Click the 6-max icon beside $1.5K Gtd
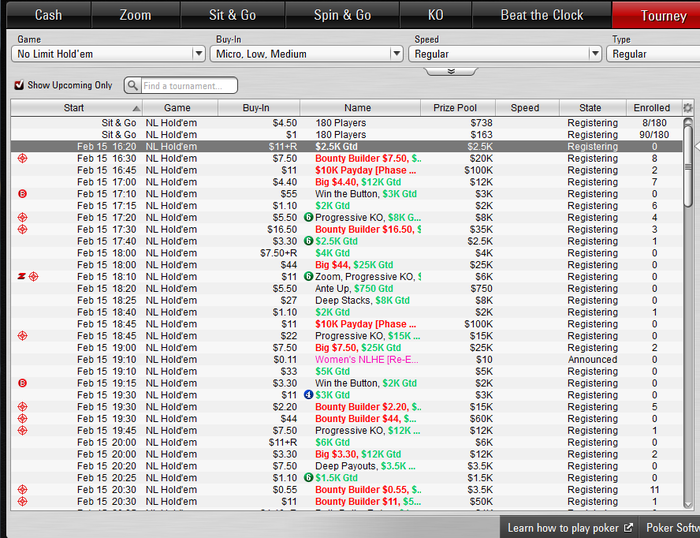700x538 pixels. pyautogui.click(x=308, y=478)
